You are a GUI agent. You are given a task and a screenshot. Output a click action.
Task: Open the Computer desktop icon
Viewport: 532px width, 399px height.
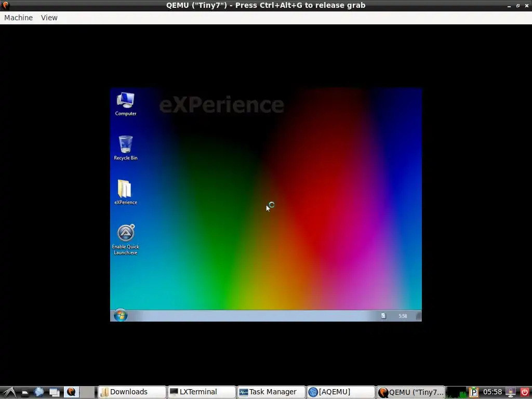pos(126,104)
